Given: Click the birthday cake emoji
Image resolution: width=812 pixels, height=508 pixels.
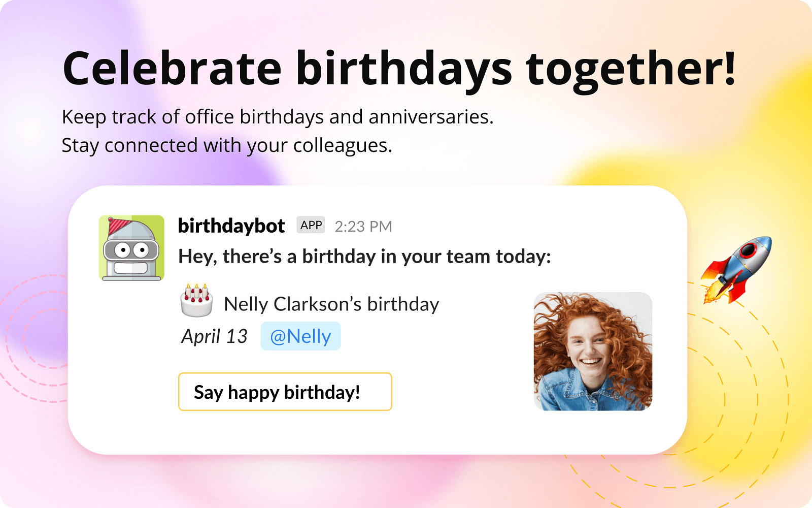Looking at the screenshot, I should (x=196, y=301).
